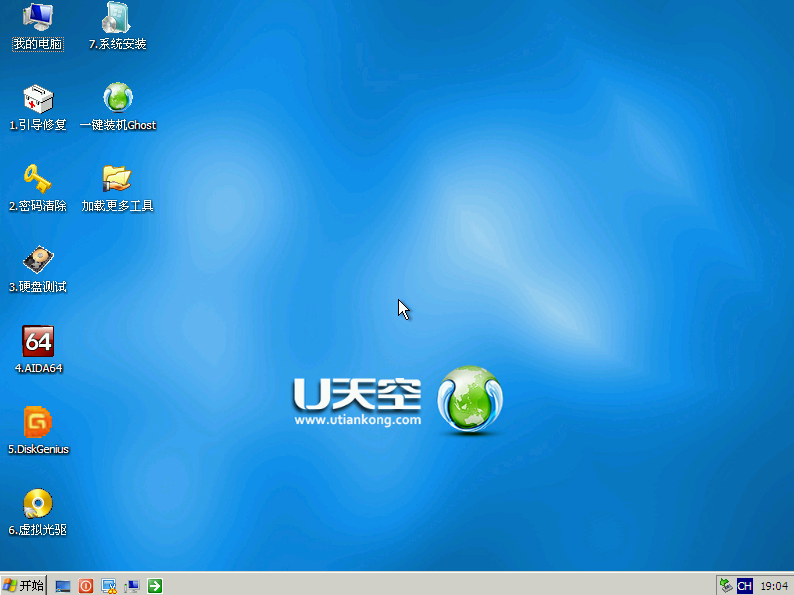Image resolution: width=794 pixels, height=595 pixels.
Task: Select the 一键装机Ghost globe icon
Action: pyautogui.click(x=118, y=97)
